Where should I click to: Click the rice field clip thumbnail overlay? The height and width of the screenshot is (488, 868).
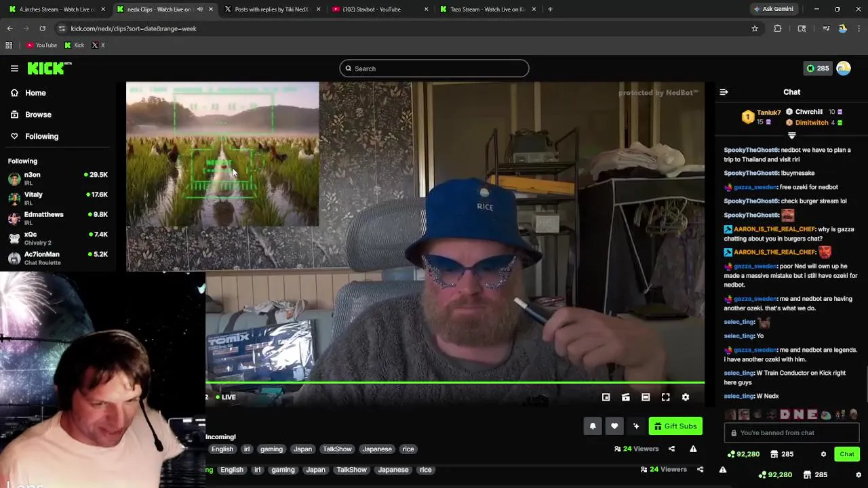tap(222, 155)
